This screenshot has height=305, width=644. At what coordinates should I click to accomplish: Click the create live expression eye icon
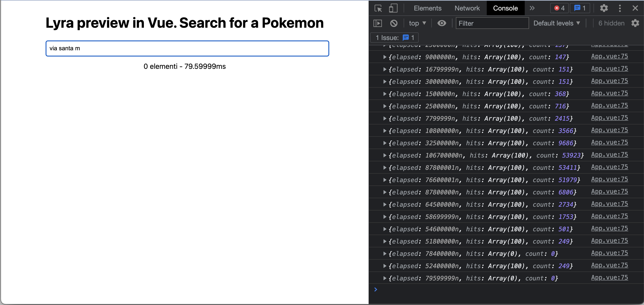442,23
